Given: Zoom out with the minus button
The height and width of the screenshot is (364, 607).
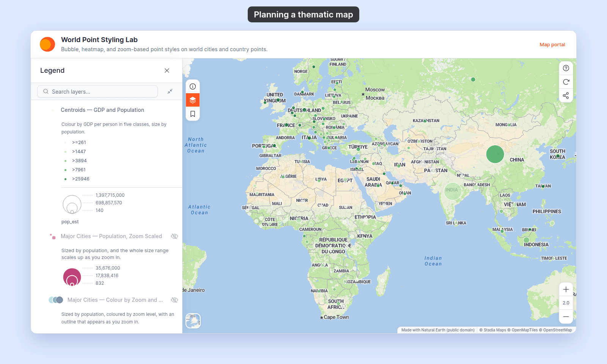Looking at the screenshot, I should (566, 317).
